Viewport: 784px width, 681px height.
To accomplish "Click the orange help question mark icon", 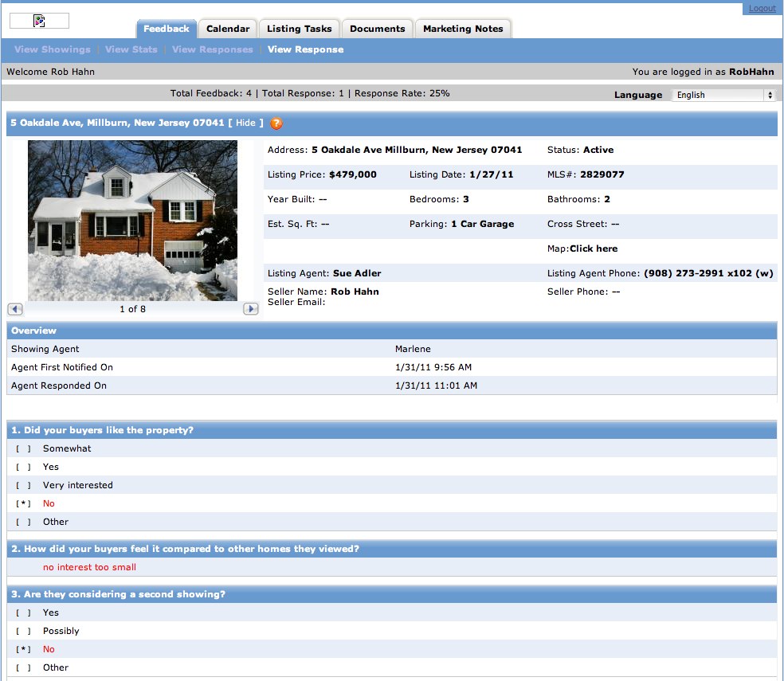I will pos(276,123).
